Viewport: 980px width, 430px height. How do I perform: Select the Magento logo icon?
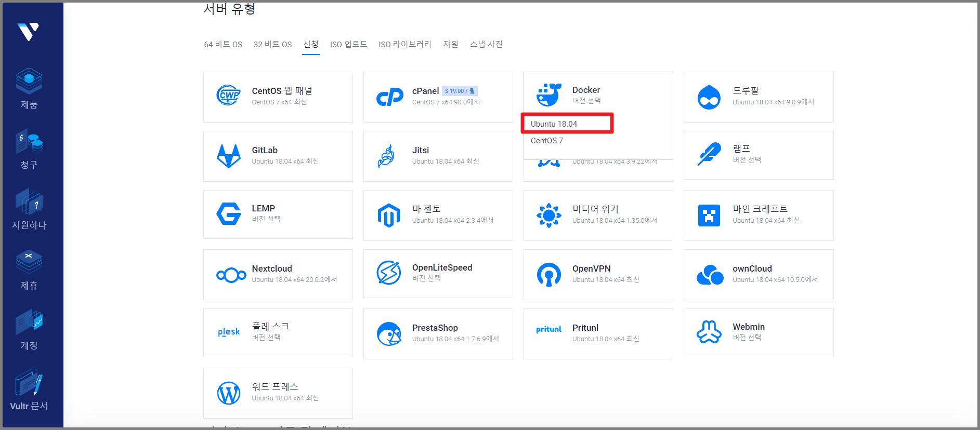tap(389, 215)
